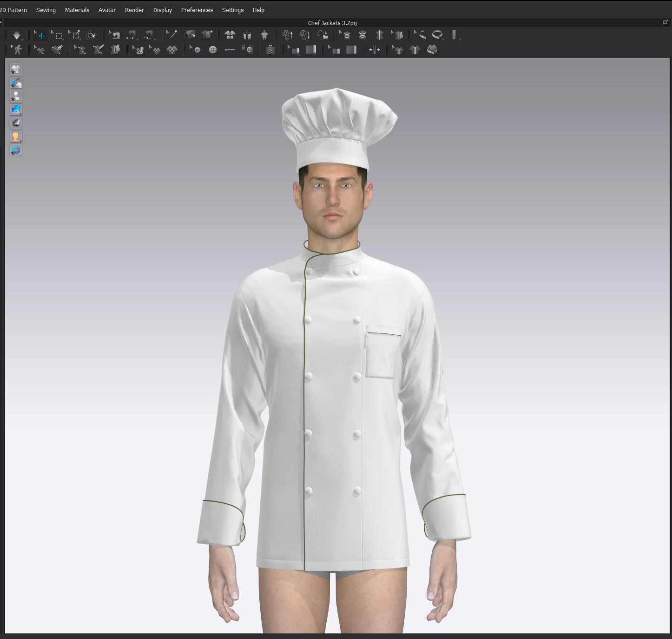Activate the avatar pose/walk tool
Screen dimensions: 672x639
[18, 50]
